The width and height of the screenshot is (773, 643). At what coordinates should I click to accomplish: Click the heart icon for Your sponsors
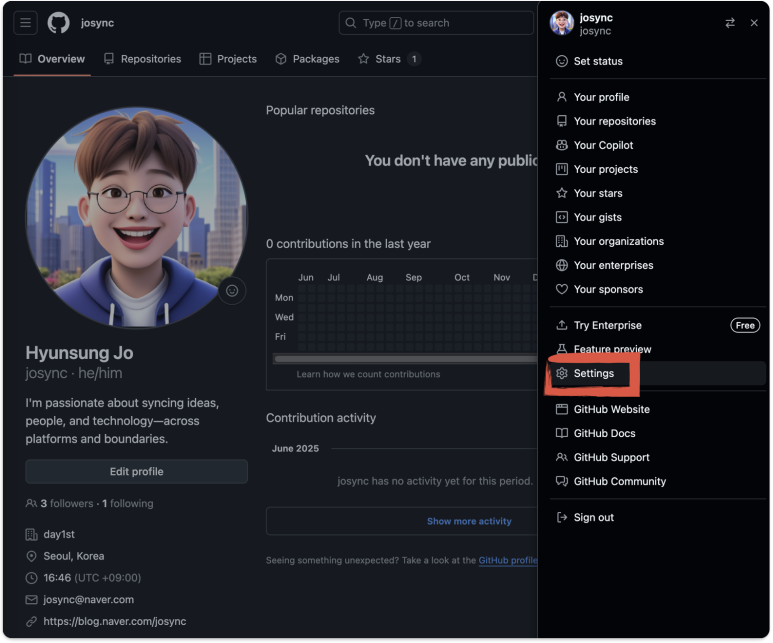point(562,289)
